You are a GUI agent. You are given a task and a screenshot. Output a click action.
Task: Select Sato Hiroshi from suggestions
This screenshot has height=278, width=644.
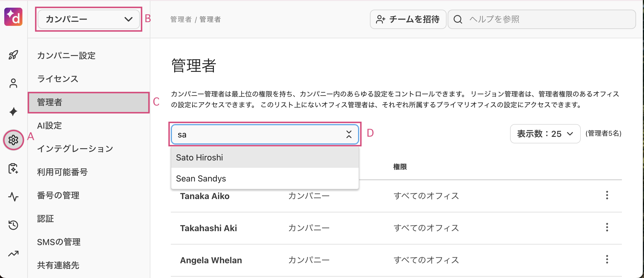[x=199, y=157]
